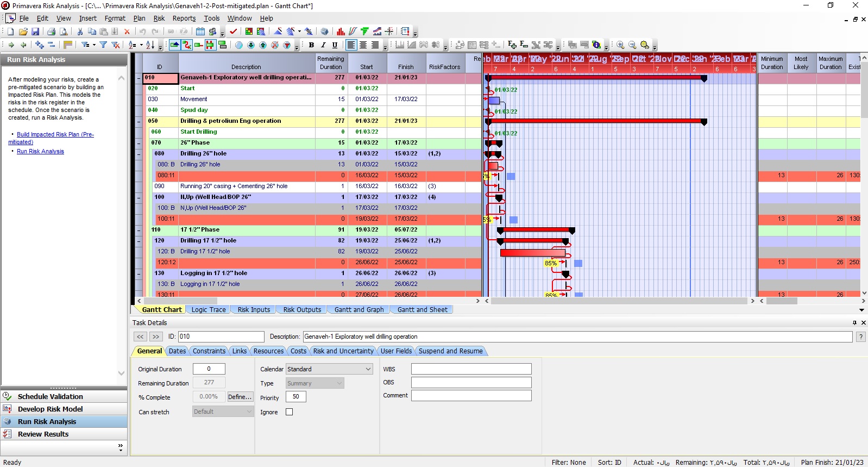Click the Priority input field
The image size is (868, 467).
296,397
